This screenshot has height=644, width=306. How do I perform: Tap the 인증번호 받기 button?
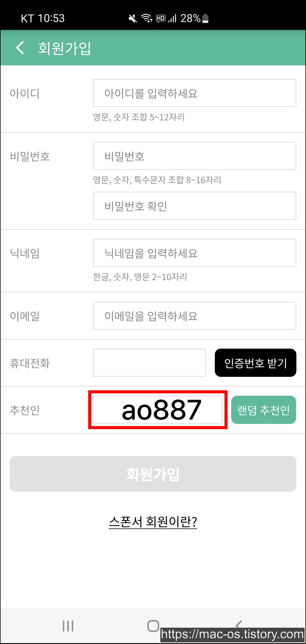tap(255, 363)
